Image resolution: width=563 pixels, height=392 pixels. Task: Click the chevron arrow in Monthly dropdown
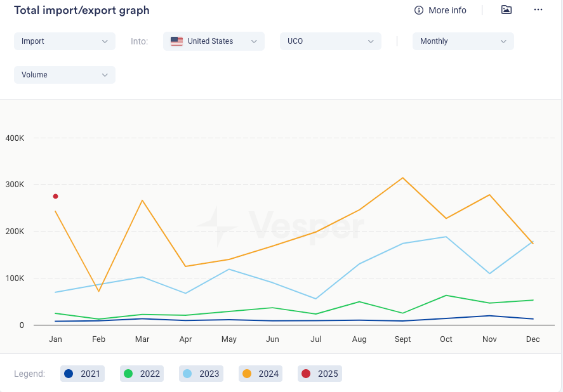(x=503, y=41)
